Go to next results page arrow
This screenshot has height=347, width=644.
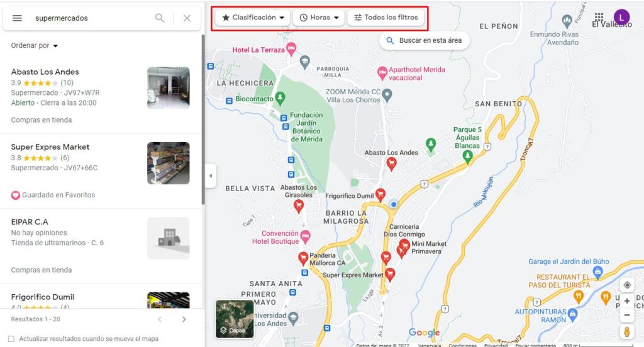184,319
